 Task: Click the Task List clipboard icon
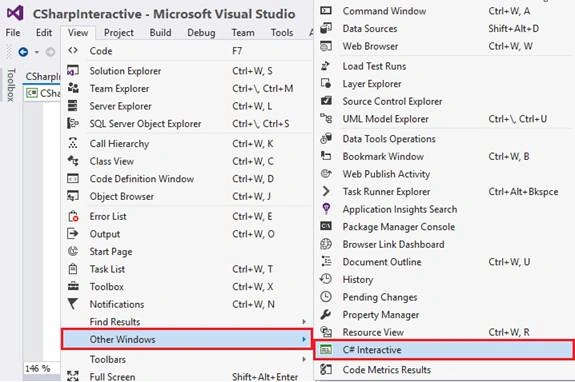point(73,269)
